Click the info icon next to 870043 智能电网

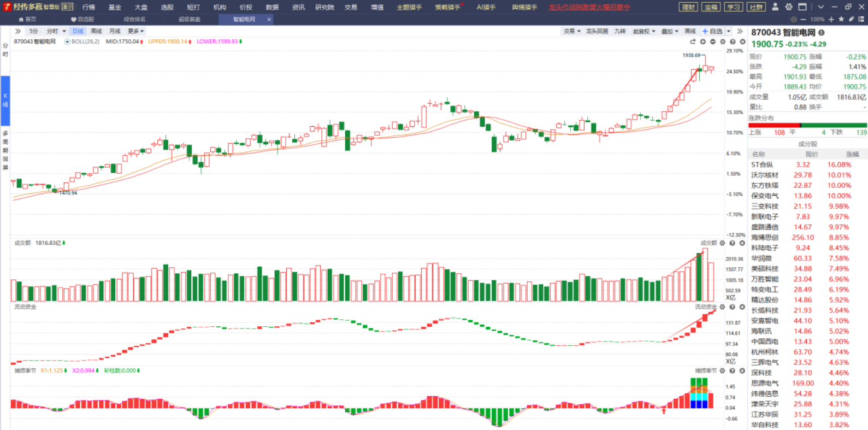[x=822, y=33]
